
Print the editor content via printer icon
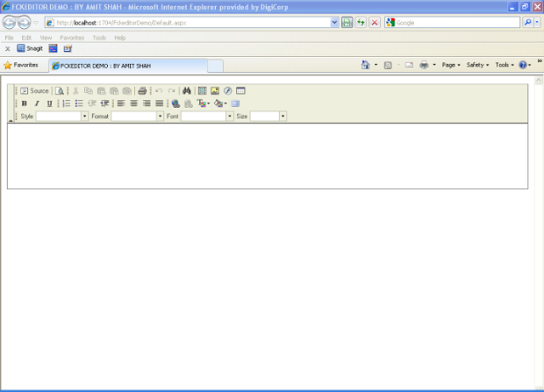pyautogui.click(x=142, y=91)
